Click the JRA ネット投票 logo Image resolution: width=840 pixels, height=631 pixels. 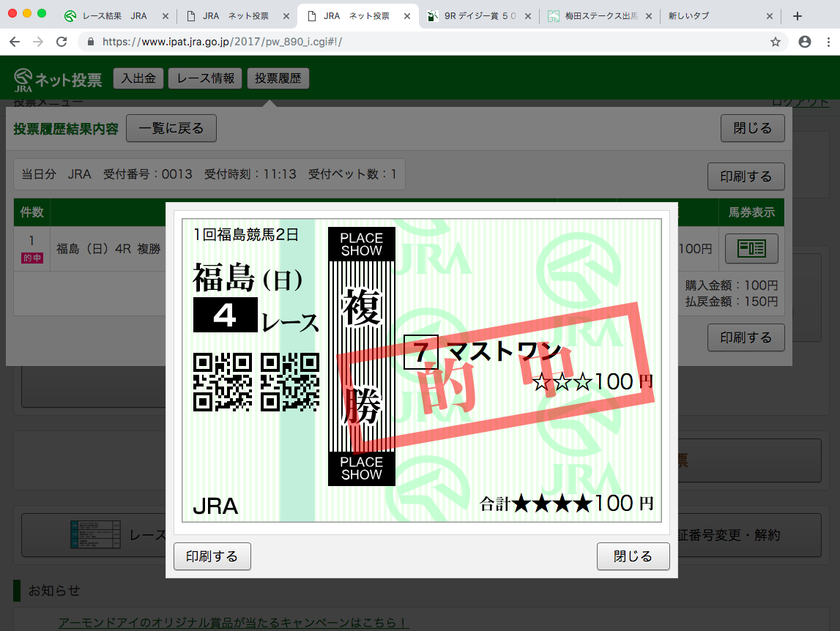(57, 80)
